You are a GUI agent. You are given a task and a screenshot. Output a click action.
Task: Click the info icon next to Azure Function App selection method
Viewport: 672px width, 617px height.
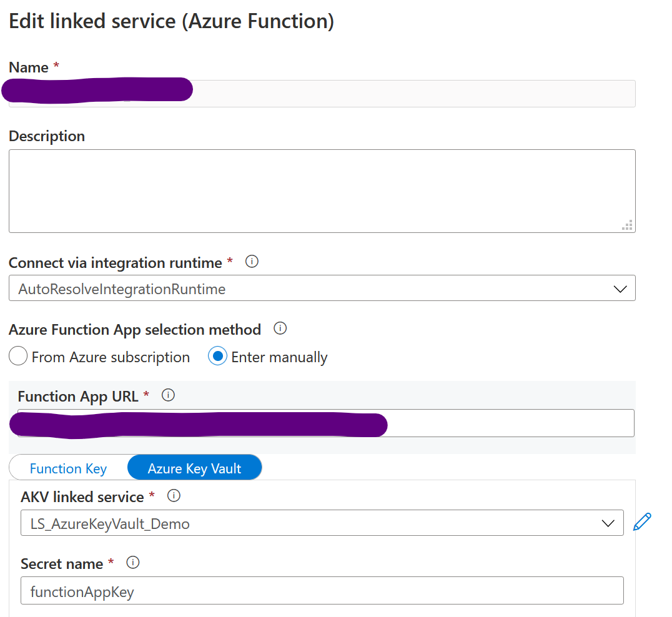280,328
